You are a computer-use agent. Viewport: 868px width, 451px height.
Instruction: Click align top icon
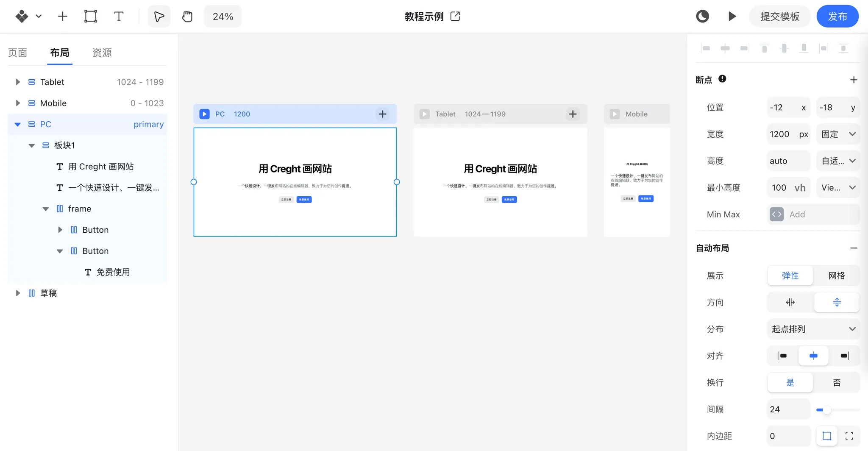click(765, 48)
